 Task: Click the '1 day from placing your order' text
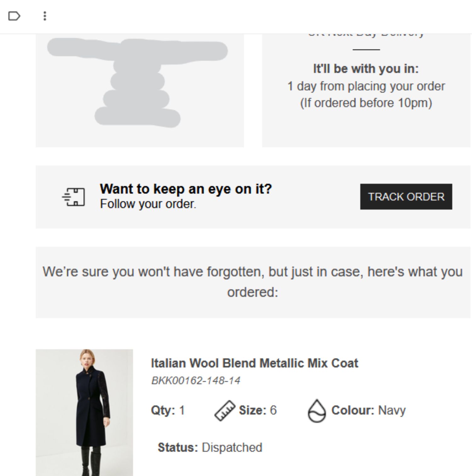coord(366,86)
